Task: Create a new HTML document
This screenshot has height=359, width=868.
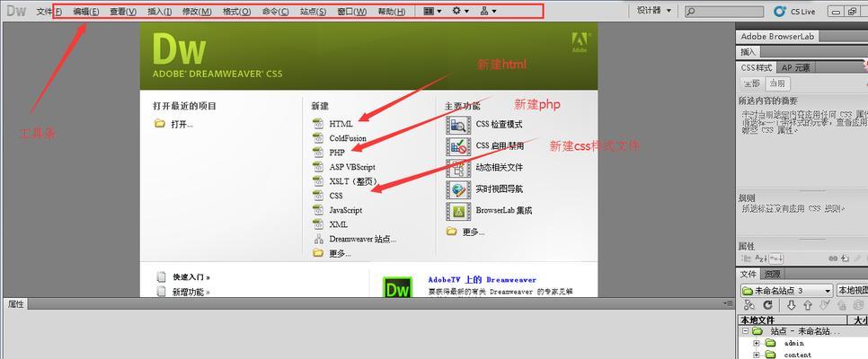Action: pyautogui.click(x=332, y=123)
